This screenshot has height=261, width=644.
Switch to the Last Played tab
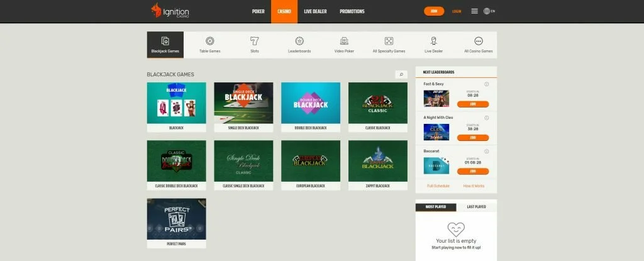click(476, 207)
